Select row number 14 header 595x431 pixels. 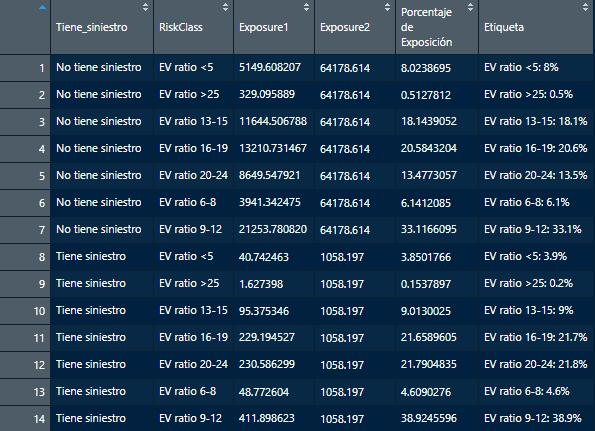[25, 418]
